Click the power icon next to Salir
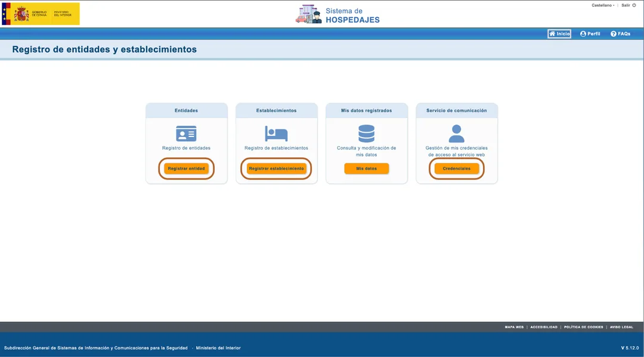Viewport: 644px width, 357px height. [x=634, y=5]
